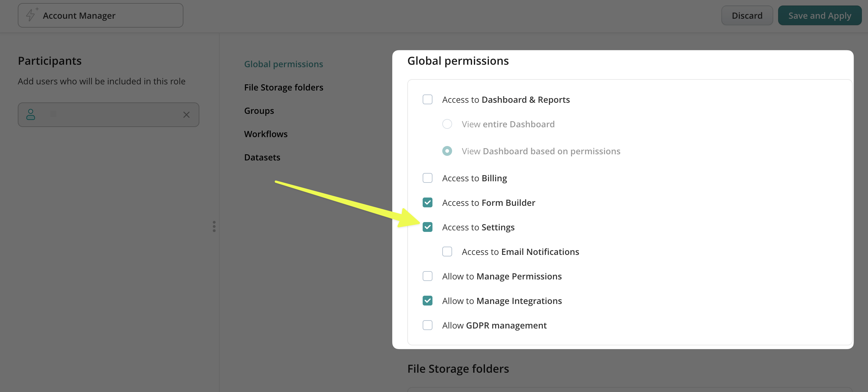The height and width of the screenshot is (392, 868).
Task: Open the Groups section link
Action: click(259, 110)
